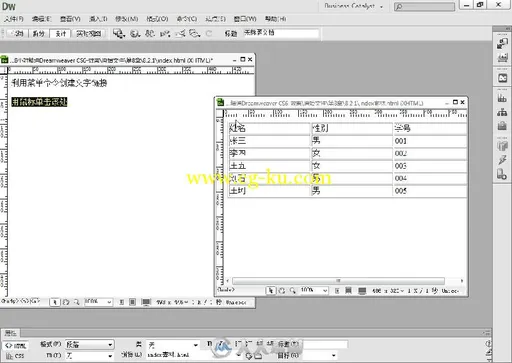This screenshot has height=363, width=512.
Task: Open the Files panel icon in dock
Action: 502,98
